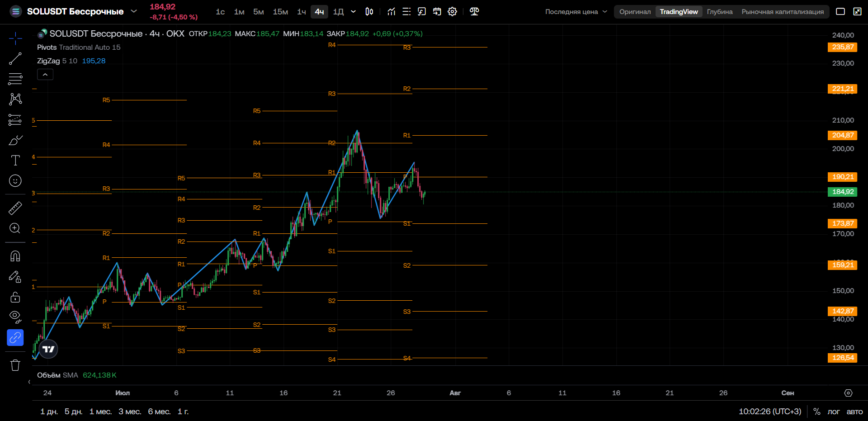
Task: Select the ruler measure tool
Action: (x=15, y=208)
